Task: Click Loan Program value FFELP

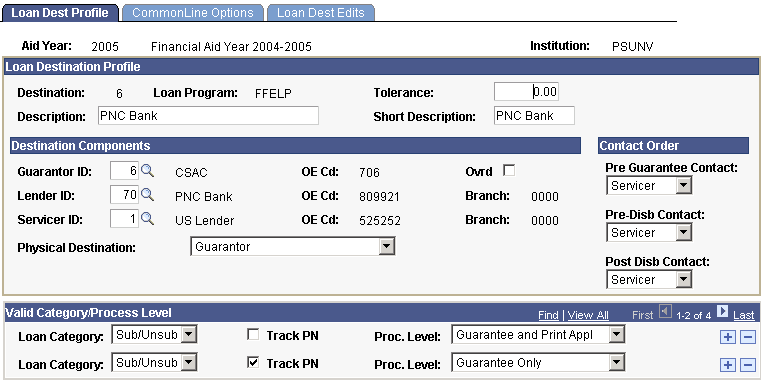Action: (x=273, y=94)
